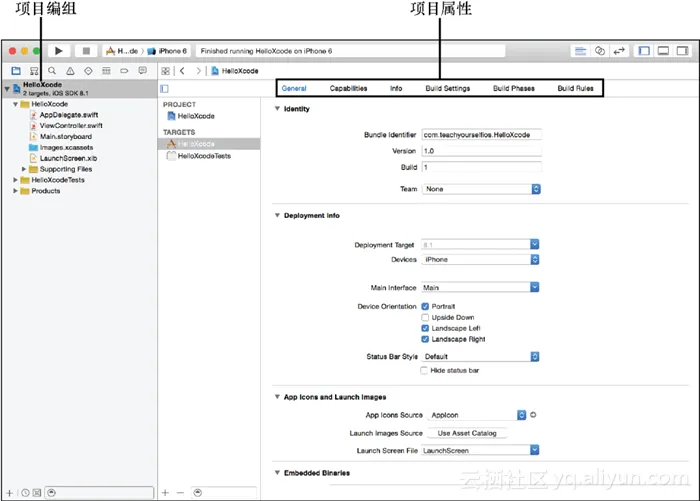Open the Team dropdown
Viewport: 700px width, 501px height.
point(482,189)
